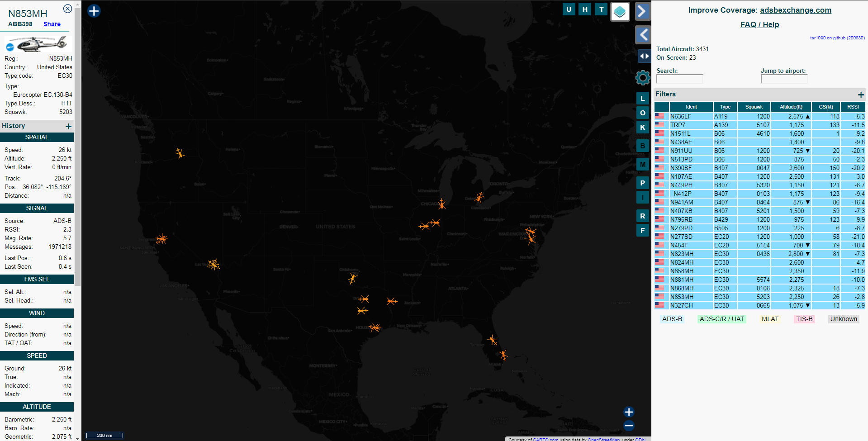This screenshot has width=868, height=441.
Task: Click the double-arrow sidebar toggle
Action: coord(644,56)
